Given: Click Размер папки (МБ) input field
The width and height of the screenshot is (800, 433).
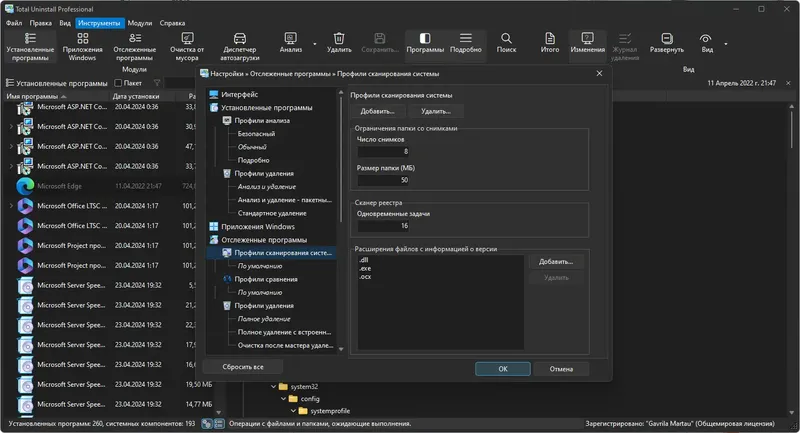Looking at the screenshot, I should pyautogui.click(x=383, y=180).
